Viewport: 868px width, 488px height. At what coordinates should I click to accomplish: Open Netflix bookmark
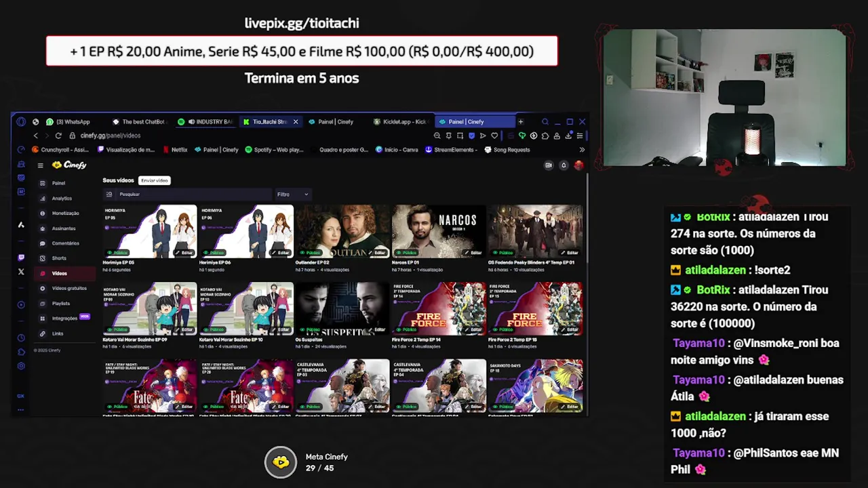tap(174, 150)
